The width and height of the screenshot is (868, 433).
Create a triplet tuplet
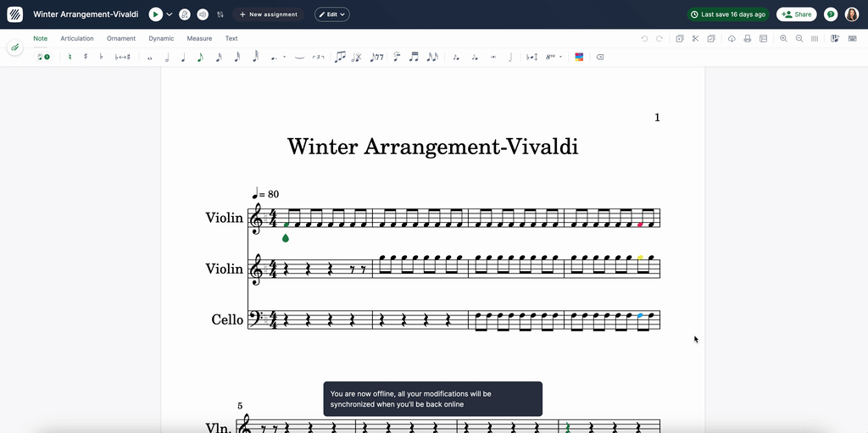pos(319,57)
